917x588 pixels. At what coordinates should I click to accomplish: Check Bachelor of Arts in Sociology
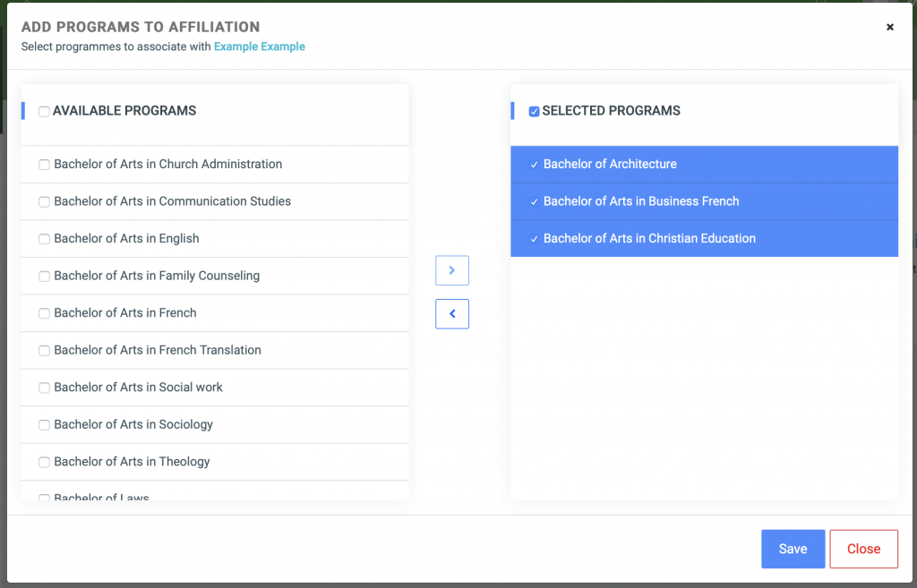(x=44, y=424)
